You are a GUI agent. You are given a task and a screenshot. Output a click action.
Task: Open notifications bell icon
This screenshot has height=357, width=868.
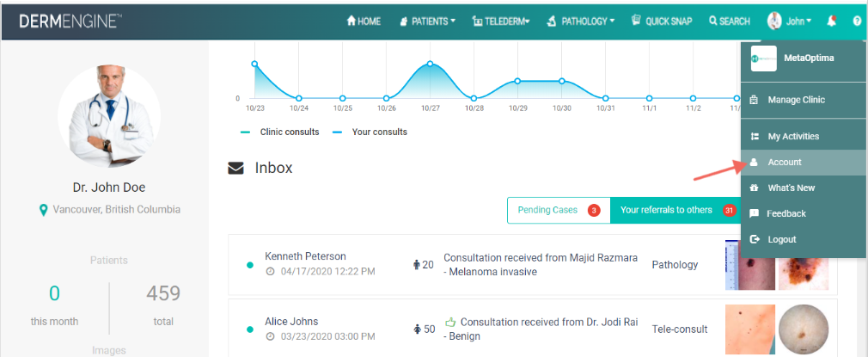click(x=831, y=22)
